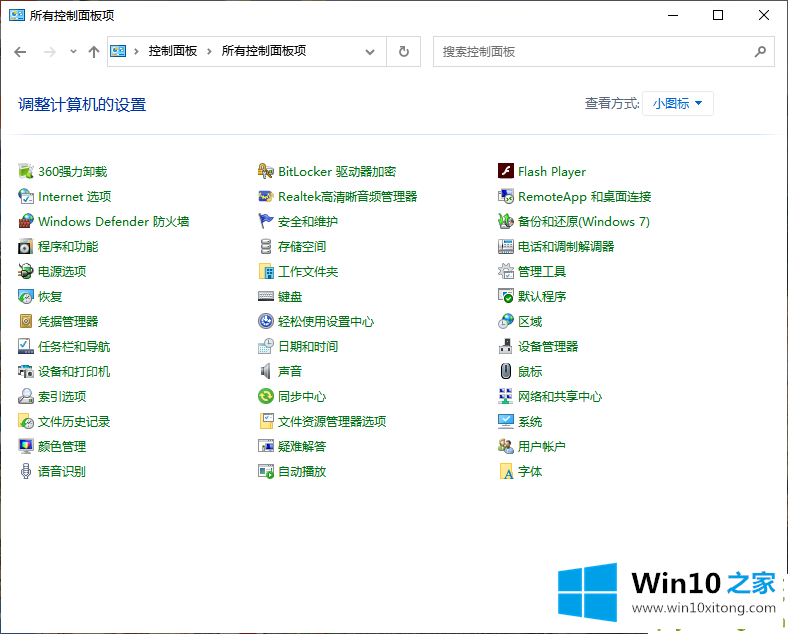Screen dimensions: 788x634
Task: Click the 搜索控制面板 search field
Action: tap(604, 51)
